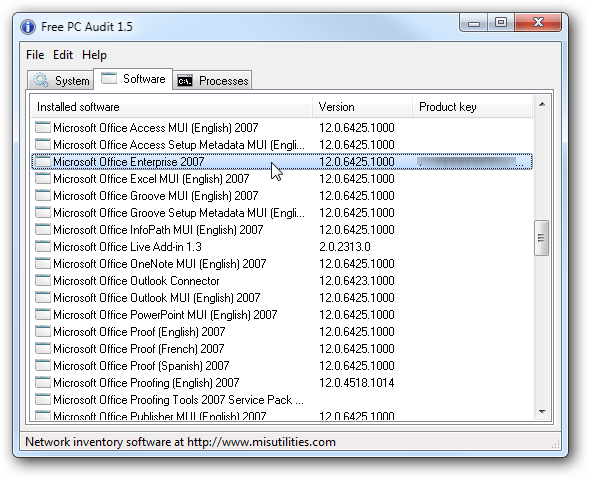Select the Microsoft Office Enterprise 2007 row name
Screen dimensions: 589x478
click(x=128, y=162)
